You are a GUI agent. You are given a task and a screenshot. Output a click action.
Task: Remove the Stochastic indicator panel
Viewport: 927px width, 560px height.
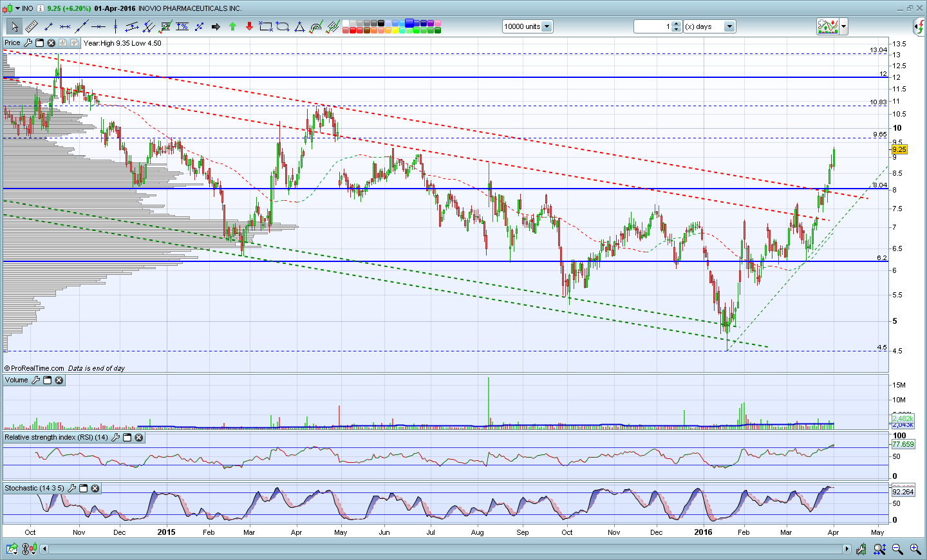coord(95,489)
